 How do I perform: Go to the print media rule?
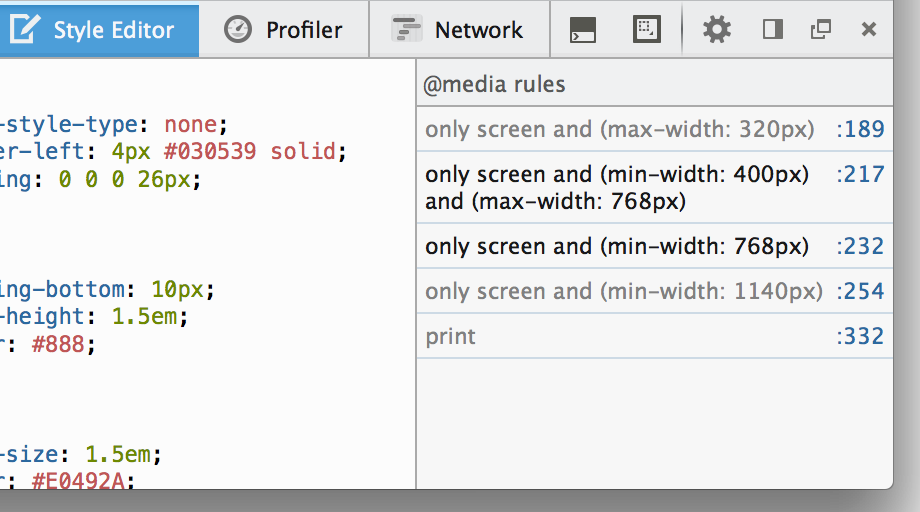(x=451, y=336)
